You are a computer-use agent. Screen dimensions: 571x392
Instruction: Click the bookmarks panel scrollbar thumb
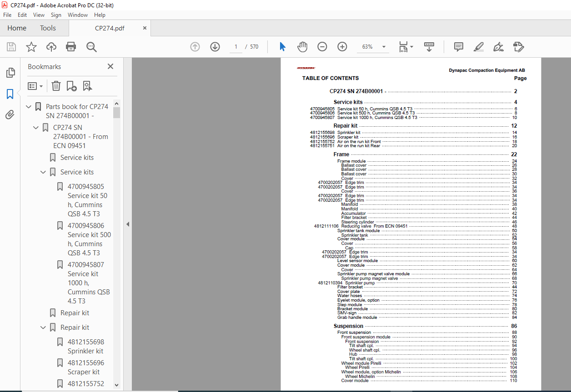tap(117, 112)
